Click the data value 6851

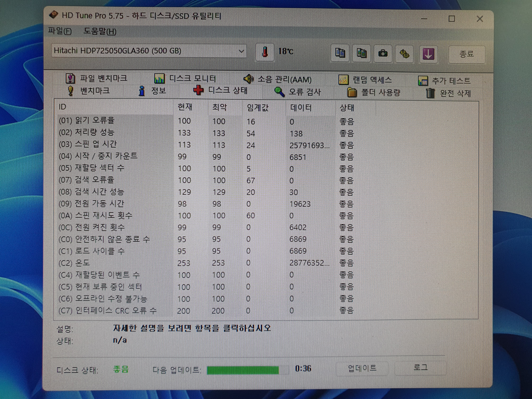298,157
